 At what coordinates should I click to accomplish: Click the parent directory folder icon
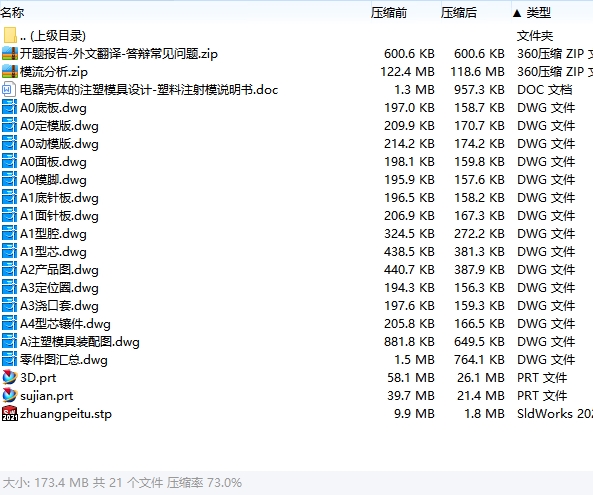[10, 35]
